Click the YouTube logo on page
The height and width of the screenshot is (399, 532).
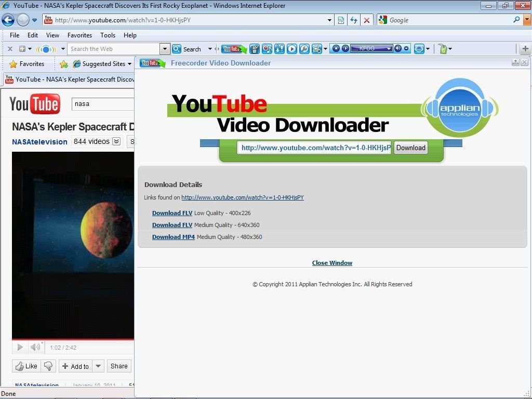pos(35,104)
